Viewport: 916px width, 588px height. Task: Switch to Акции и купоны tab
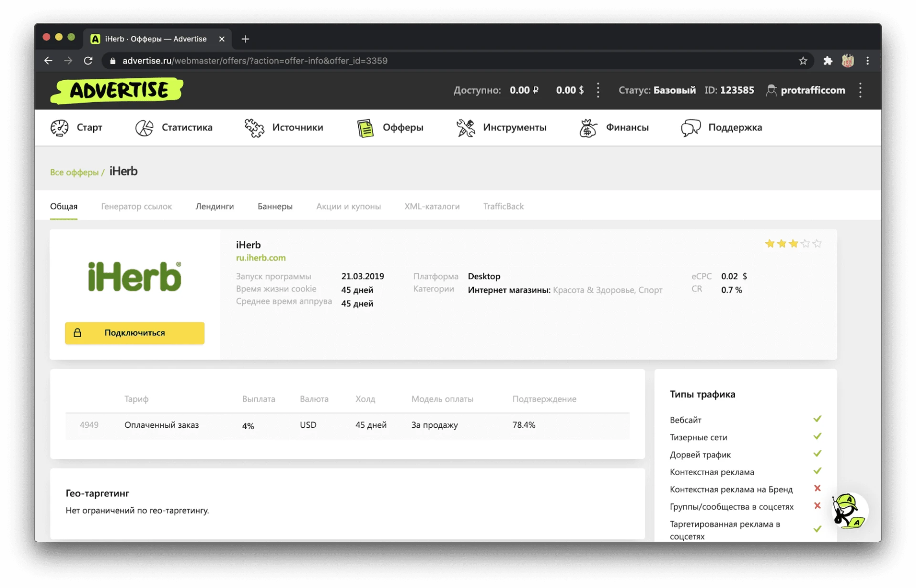point(349,206)
